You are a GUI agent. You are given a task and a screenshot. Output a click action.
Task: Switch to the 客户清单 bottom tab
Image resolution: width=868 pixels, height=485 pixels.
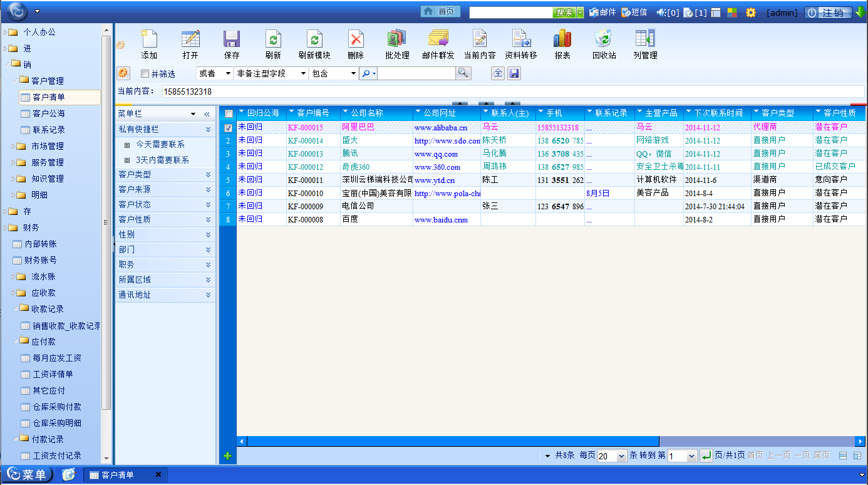(125, 475)
